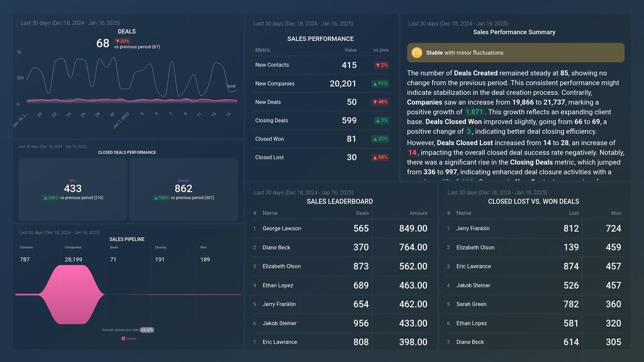Click the Deals value 71 in Sales Pipeline
Screen dimensions: 644x362
(113, 260)
